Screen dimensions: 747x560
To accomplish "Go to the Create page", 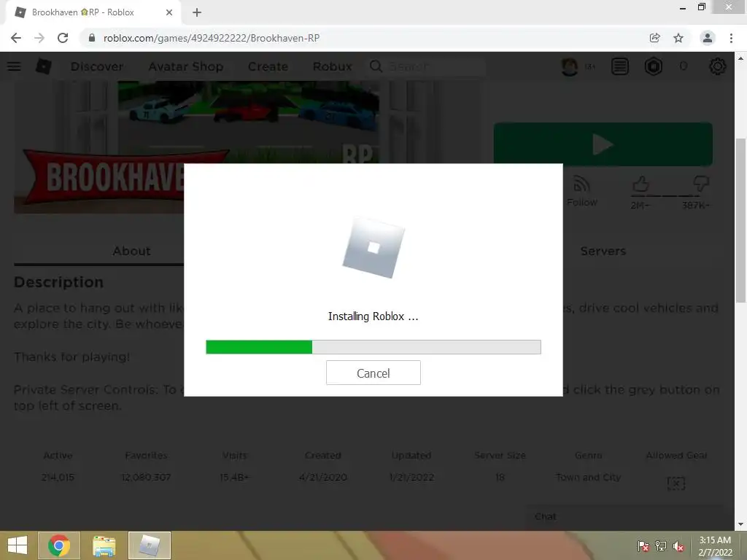I will (268, 66).
